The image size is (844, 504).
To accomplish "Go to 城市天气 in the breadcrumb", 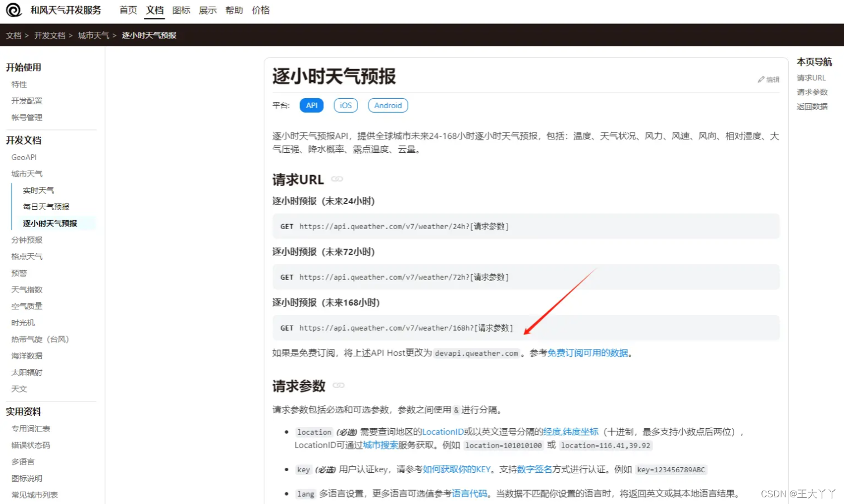I will pos(94,35).
